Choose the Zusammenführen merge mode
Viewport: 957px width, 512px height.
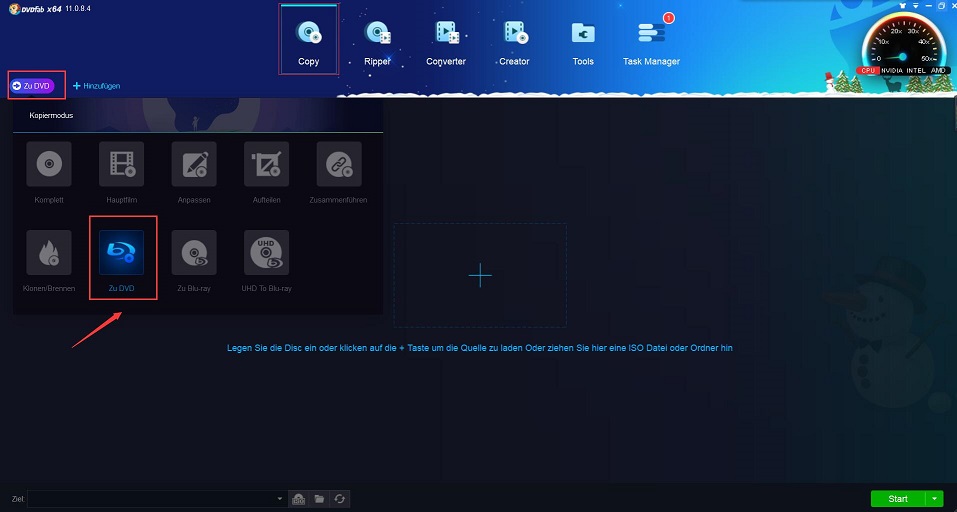(x=339, y=164)
